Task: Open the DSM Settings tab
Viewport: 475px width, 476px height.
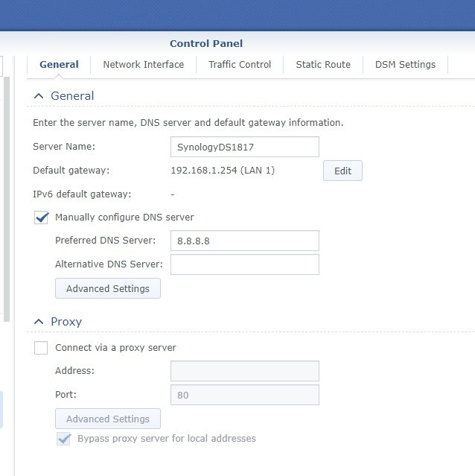Action: 405,65
